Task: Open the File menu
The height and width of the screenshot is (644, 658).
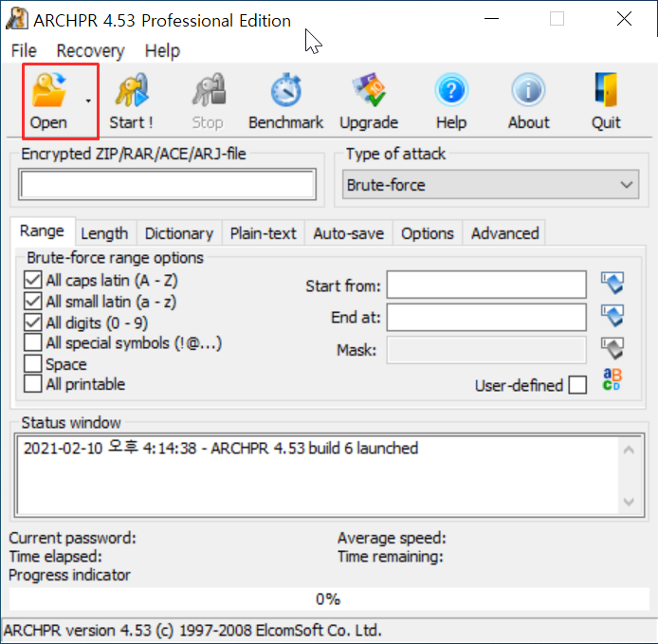Action: point(24,51)
